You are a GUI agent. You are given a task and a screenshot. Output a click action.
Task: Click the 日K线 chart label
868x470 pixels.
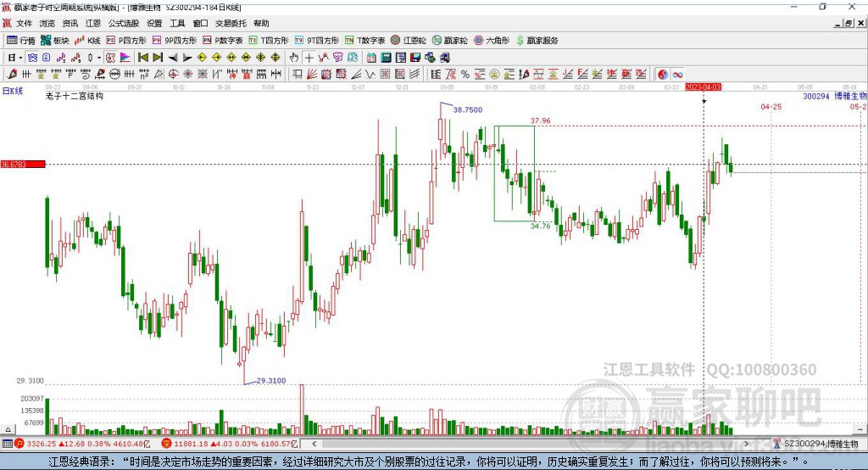click(x=13, y=91)
